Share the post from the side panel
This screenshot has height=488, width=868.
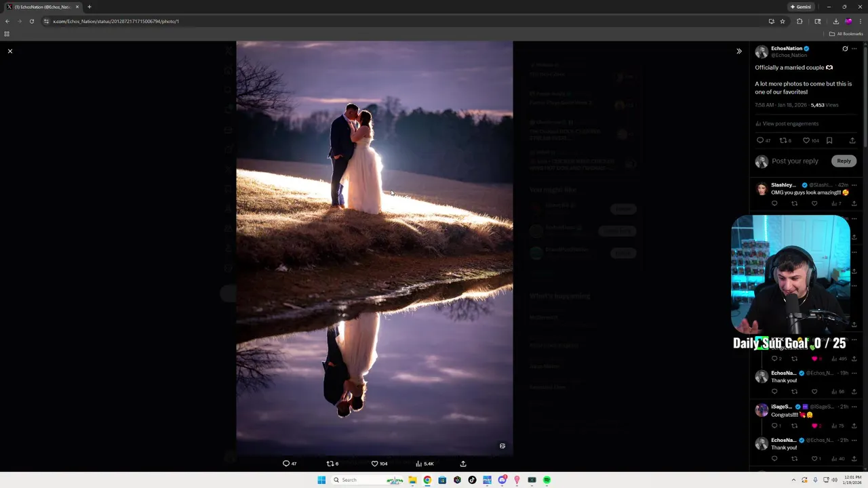(x=852, y=140)
